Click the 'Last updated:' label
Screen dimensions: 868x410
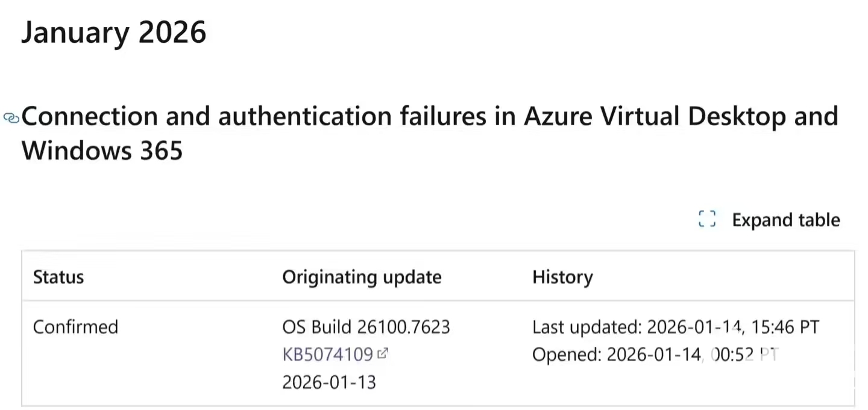[x=587, y=327]
